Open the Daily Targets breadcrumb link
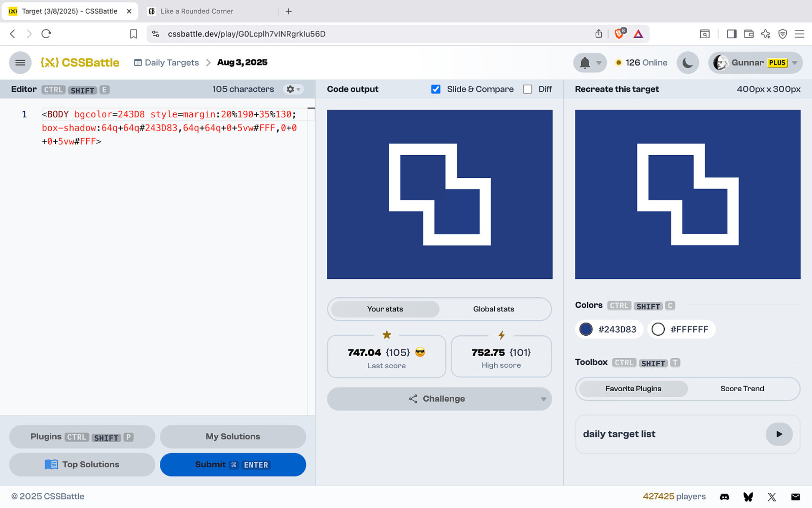This screenshot has height=508, width=812. click(166, 62)
